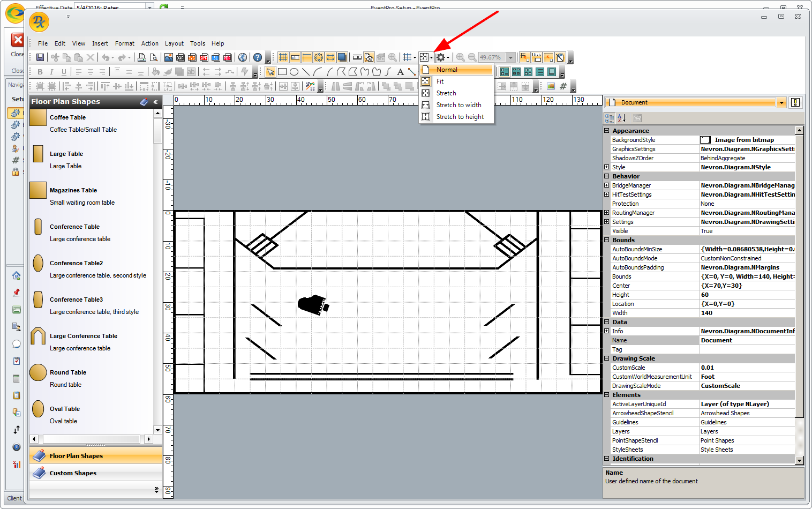Open Print Preview with magnifier page icon
Image resolution: width=812 pixels, height=509 pixels.
coord(154,57)
